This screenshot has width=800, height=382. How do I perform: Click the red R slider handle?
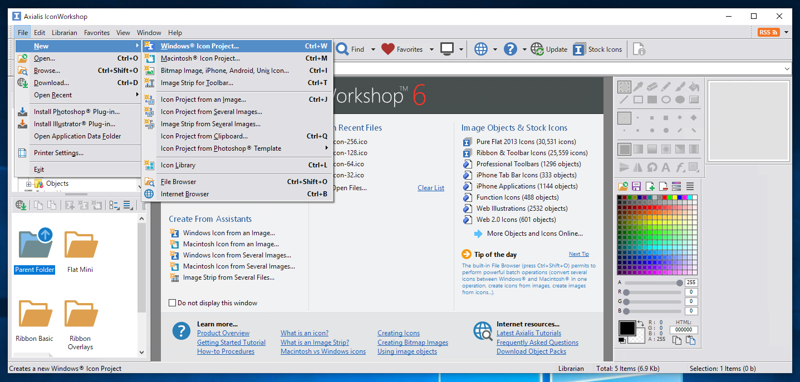click(626, 292)
